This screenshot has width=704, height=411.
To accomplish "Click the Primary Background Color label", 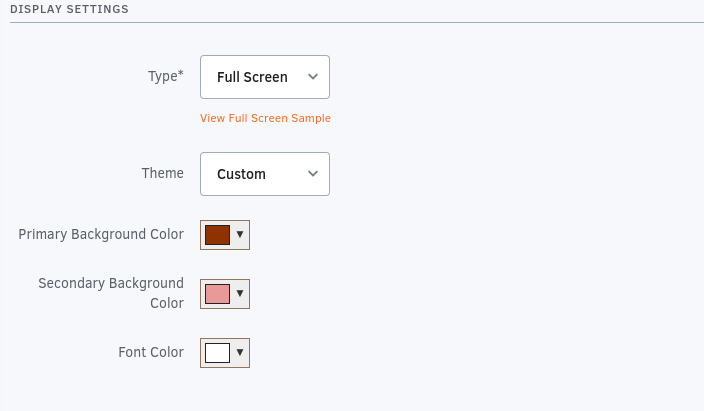I will (x=101, y=234).
